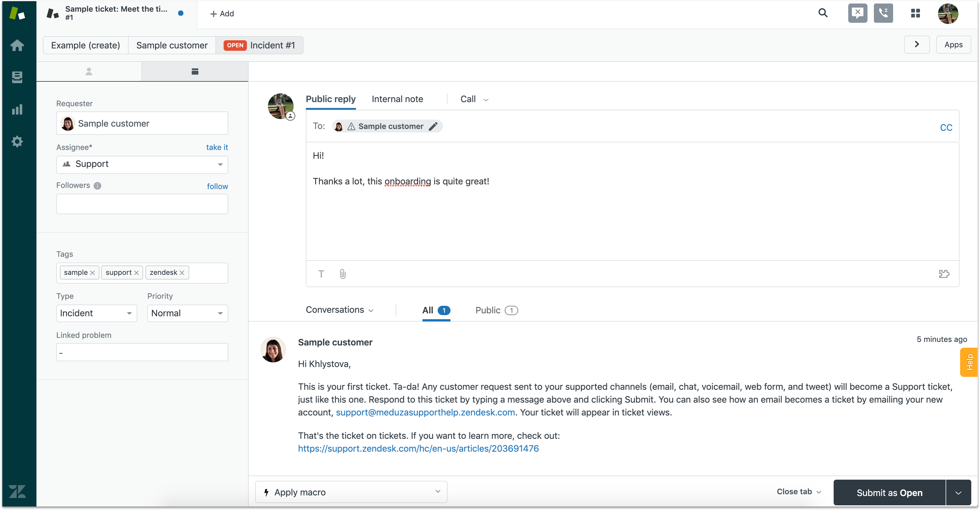The width and height of the screenshot is (980, 510).
Task: Click the Sample customer name in conversation
Action: [x=335, y=342]
